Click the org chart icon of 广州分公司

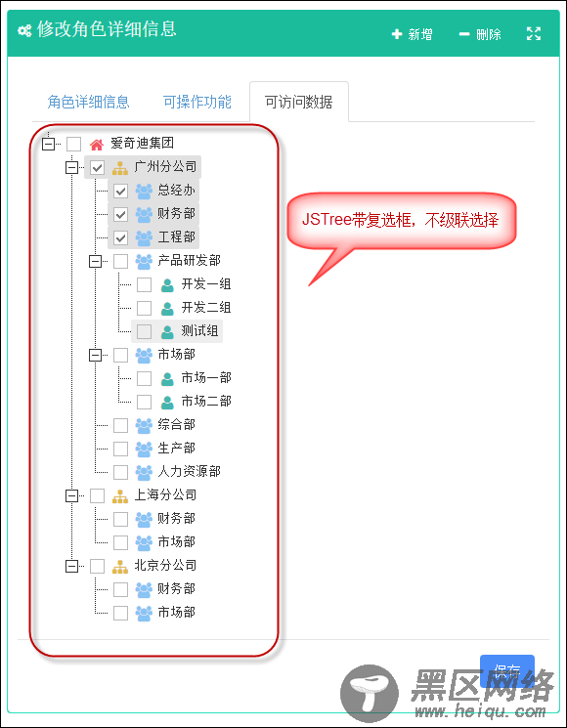pyautogui.click(x=120, y=168)
